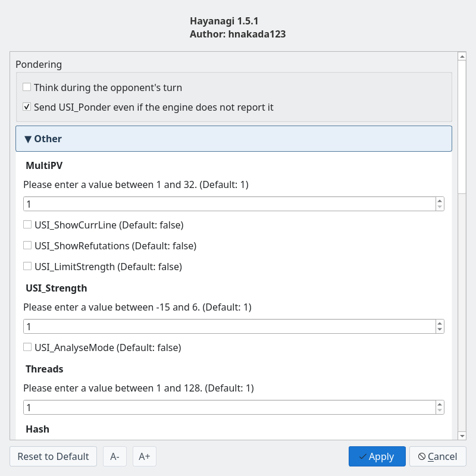Viewport: 476px width, 476px height.
Task: Collapse the Other section
Action: [x=234, y=139]
